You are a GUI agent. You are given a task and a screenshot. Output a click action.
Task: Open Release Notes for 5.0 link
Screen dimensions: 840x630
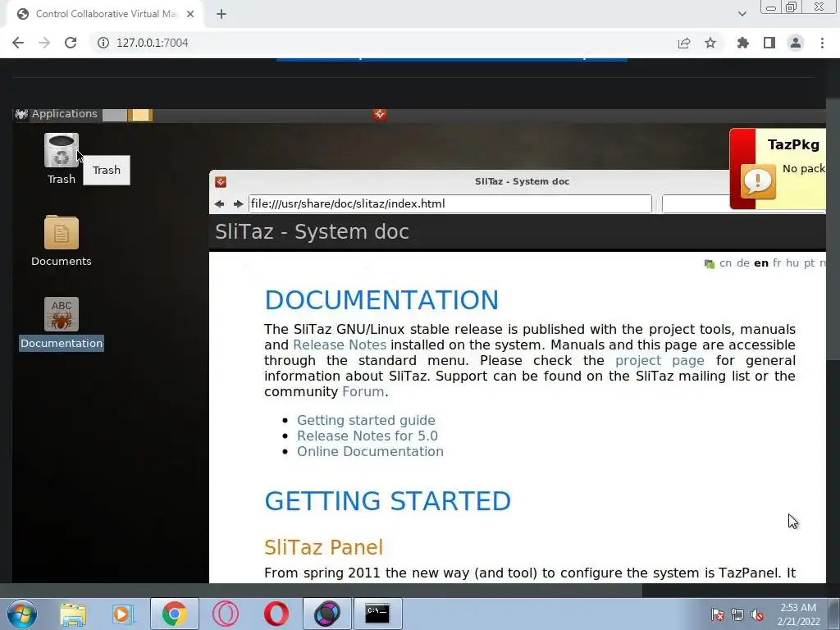click(367, 436)
